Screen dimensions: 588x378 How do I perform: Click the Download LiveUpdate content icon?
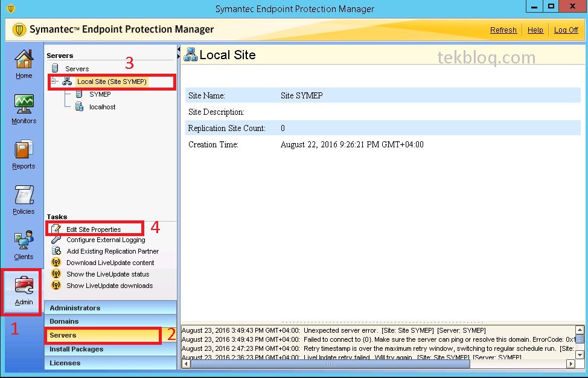point(56,263)
